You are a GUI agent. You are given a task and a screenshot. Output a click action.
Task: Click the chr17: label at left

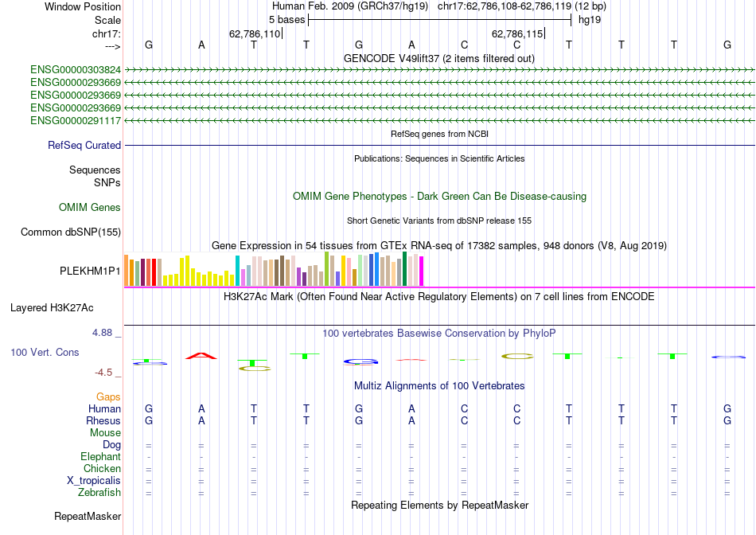coord(107,33)
